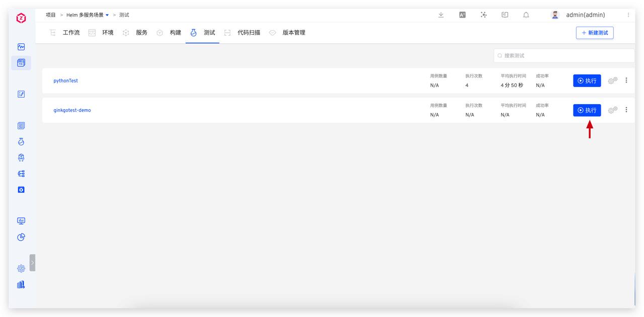Click the pie chart icon in sidebar

[x=21, y=237]
